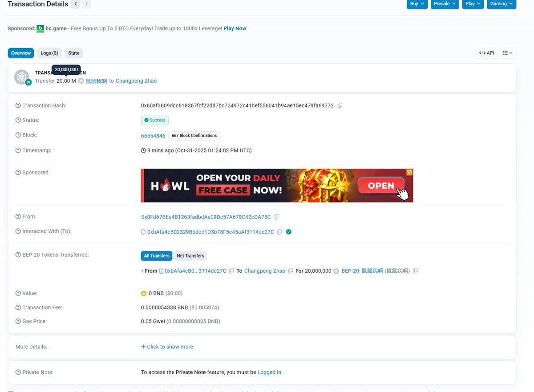
Task: Go to next transaction arrow
Action: (x=86, y=4)
